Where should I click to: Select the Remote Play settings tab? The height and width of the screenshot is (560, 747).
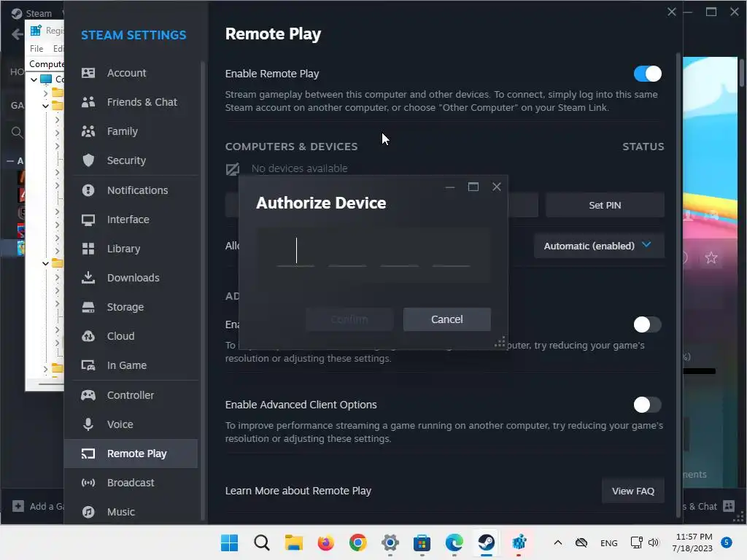(x=131, y=454)
